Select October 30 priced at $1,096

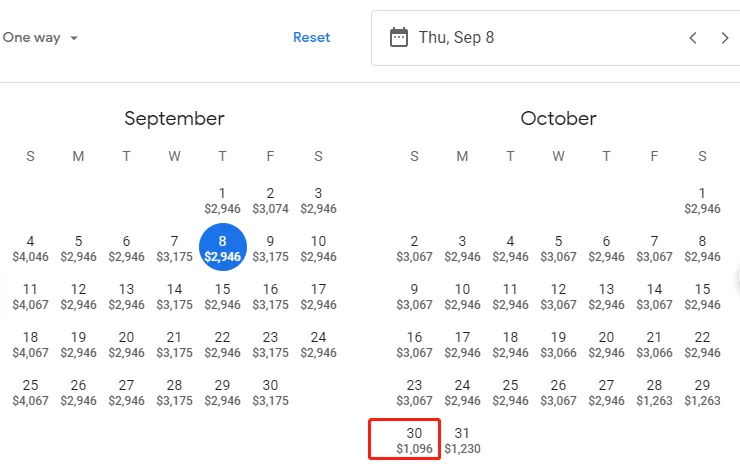pyautogui.click(x=414, y=440)
